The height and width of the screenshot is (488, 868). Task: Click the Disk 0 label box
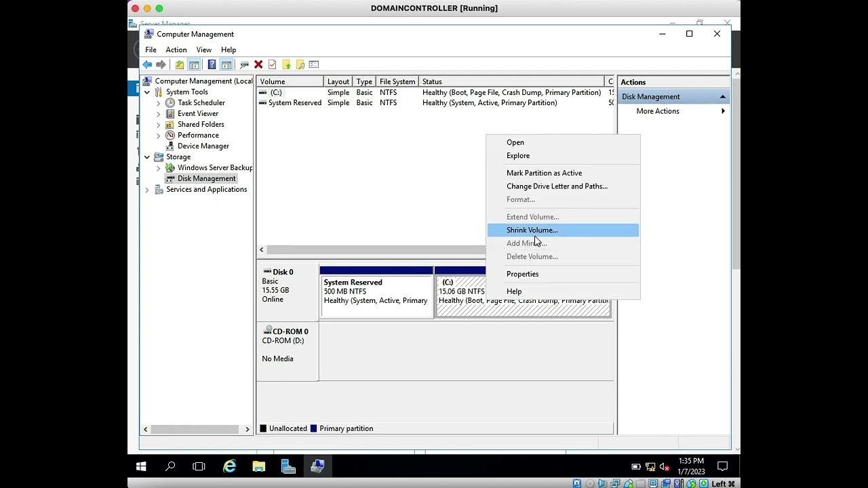point(288,292)
